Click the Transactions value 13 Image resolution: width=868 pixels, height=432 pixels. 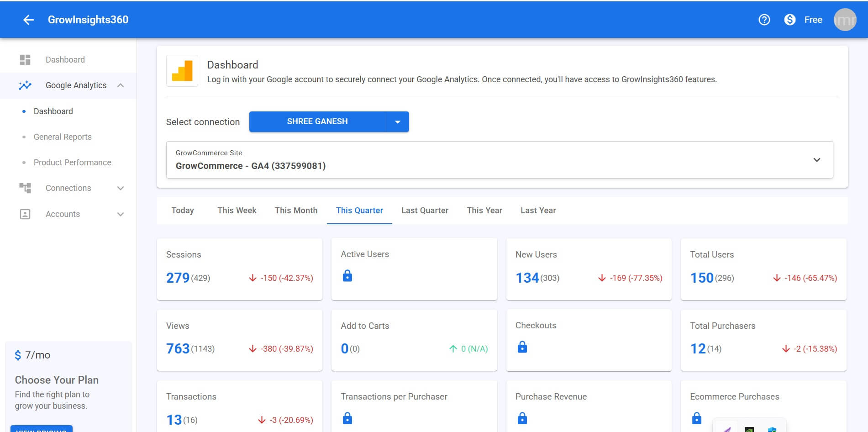coord(174,420)
